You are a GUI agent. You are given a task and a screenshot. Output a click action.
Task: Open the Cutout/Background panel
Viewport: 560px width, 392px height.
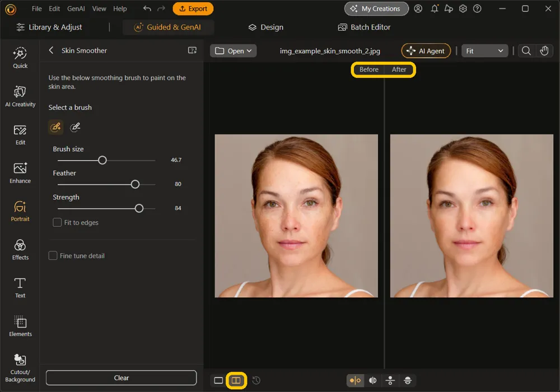(20, 368)
